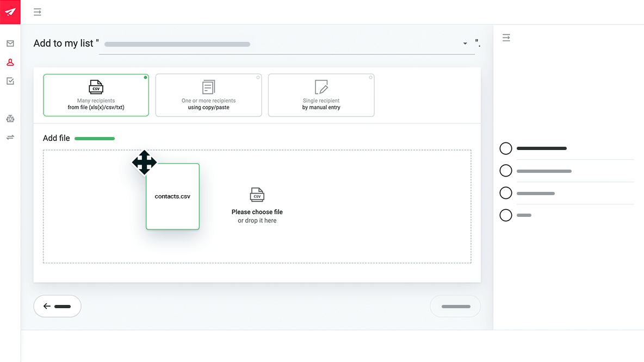The image size is (644, 362).
Task: Click the transfer arrows sidebar icon
Action: click(10, 138)
